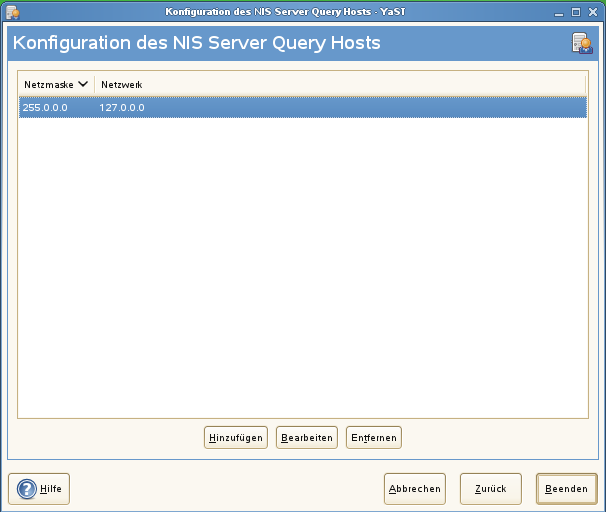Click the question mark Hilfe icon

[x=27, y=489]
